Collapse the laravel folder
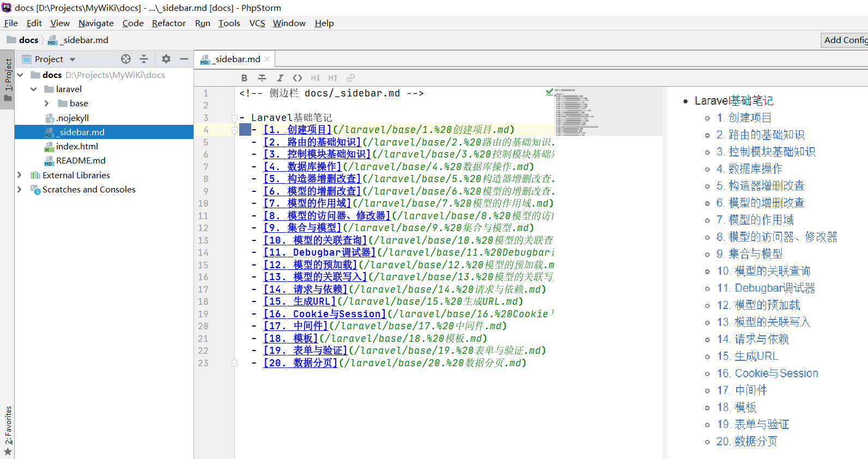Screen dimensions: 868x459 coord(34,89)
